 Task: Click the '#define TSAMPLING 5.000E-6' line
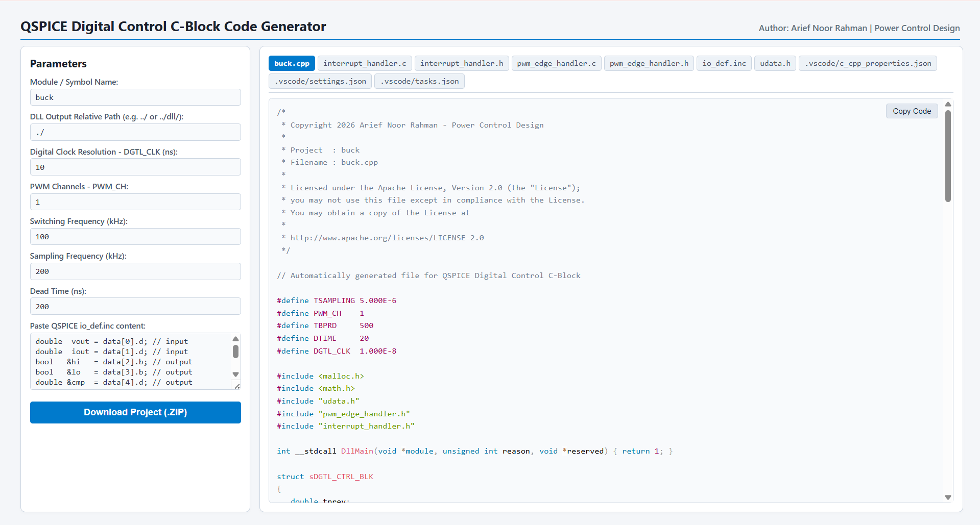(337, 301)
